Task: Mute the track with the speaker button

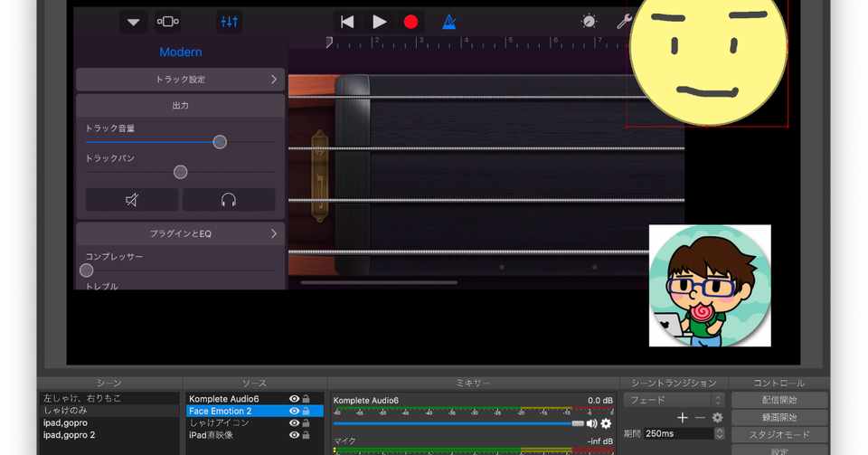Action: tap(132, 200)
